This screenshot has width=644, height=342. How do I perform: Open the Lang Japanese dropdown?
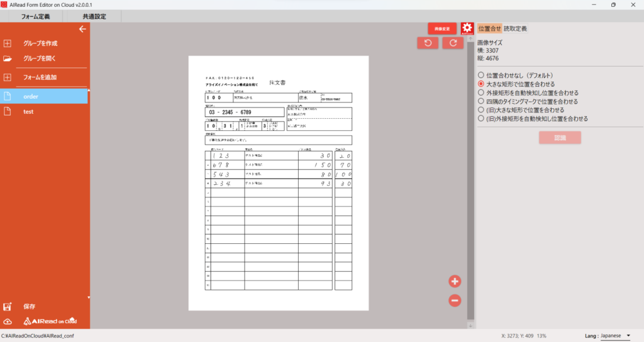click(x=616, y=336)
